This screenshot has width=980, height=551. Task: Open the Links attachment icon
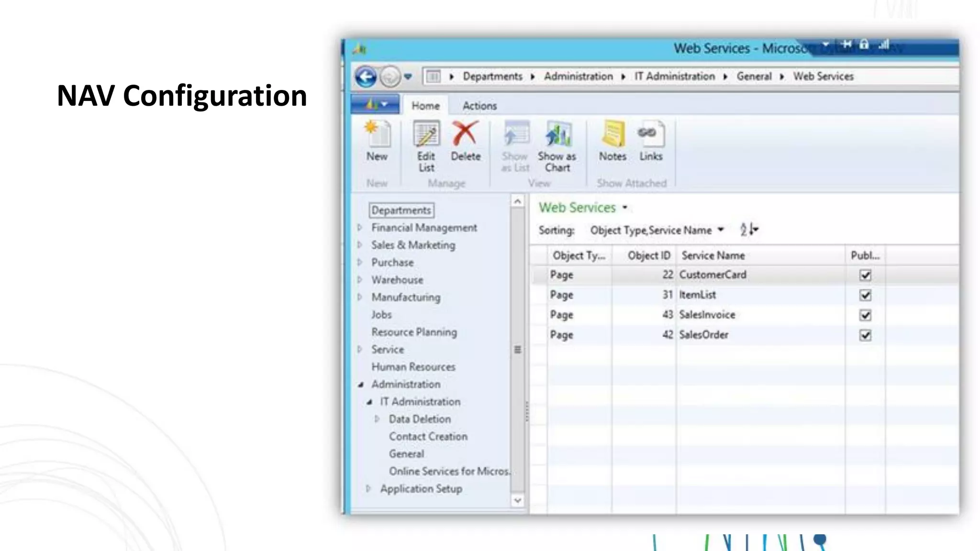tap(651, 134)
